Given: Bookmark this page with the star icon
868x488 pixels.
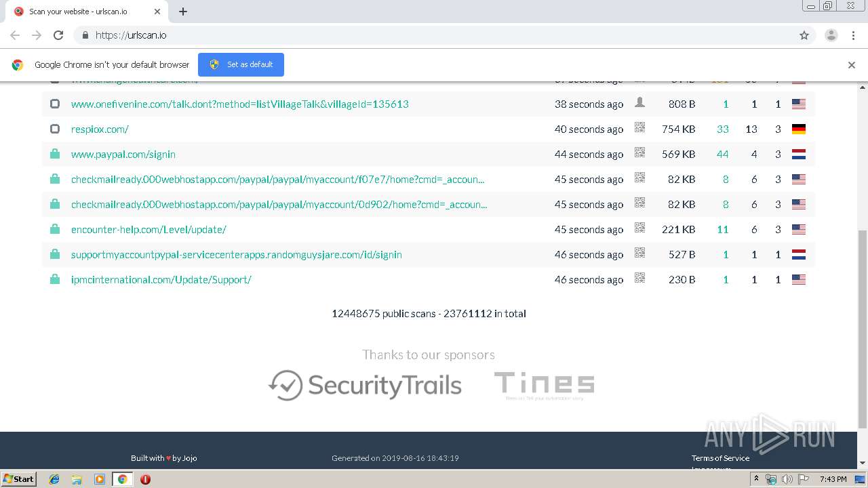Looking at the screenshot, I should (x=804, y=35).
